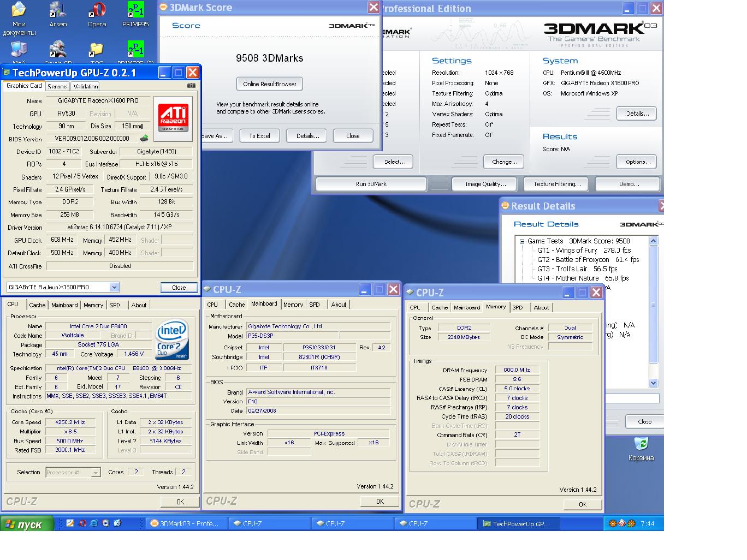
Task: Click the GPU-Z screenshot camera icon
Action: pyautogui.click(x=191, y=86)
